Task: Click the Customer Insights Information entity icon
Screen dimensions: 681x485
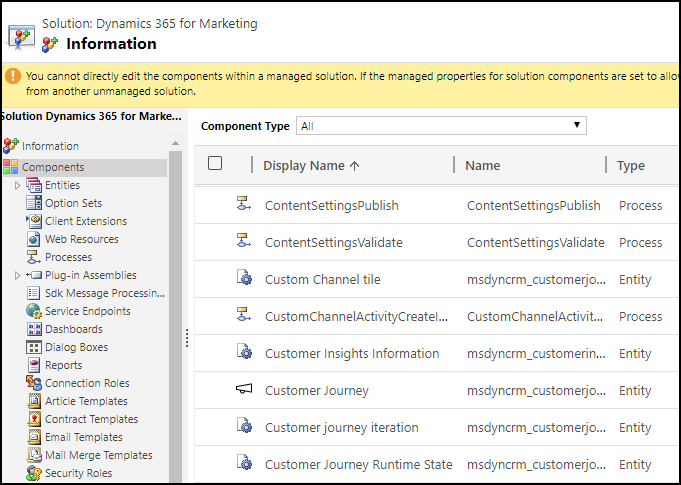Action: [244, 351]
